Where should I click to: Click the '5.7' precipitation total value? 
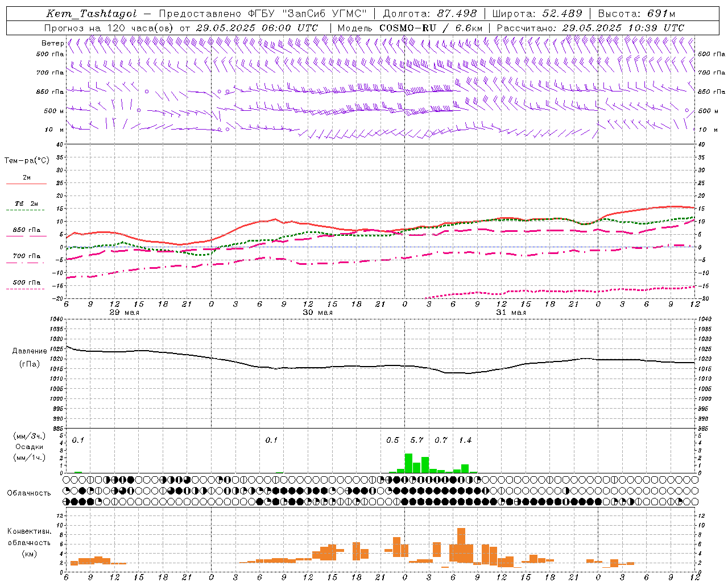click(417, 440)
